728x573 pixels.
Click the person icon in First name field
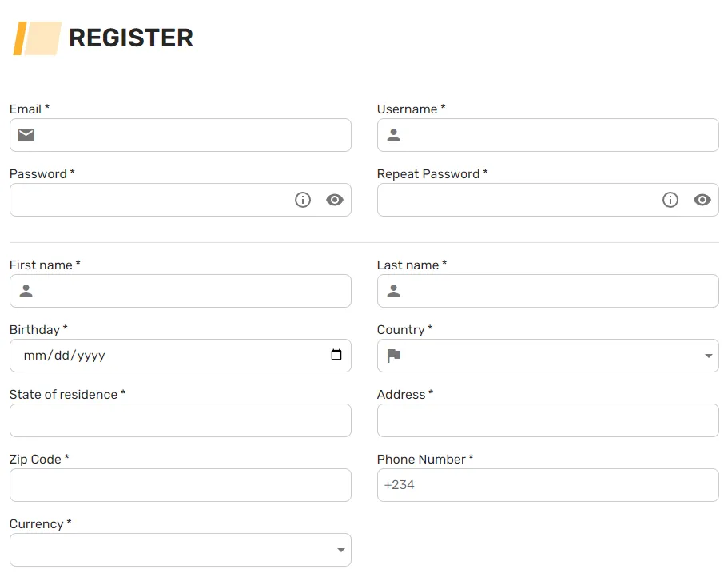click(x=26, y=291)
